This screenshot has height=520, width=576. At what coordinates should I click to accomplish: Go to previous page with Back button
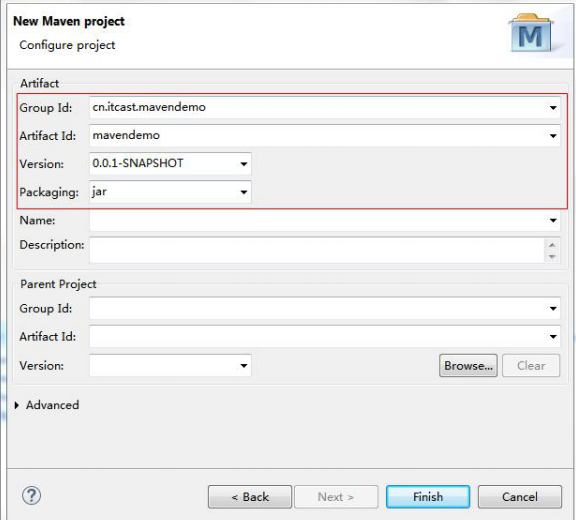(250, 497)
